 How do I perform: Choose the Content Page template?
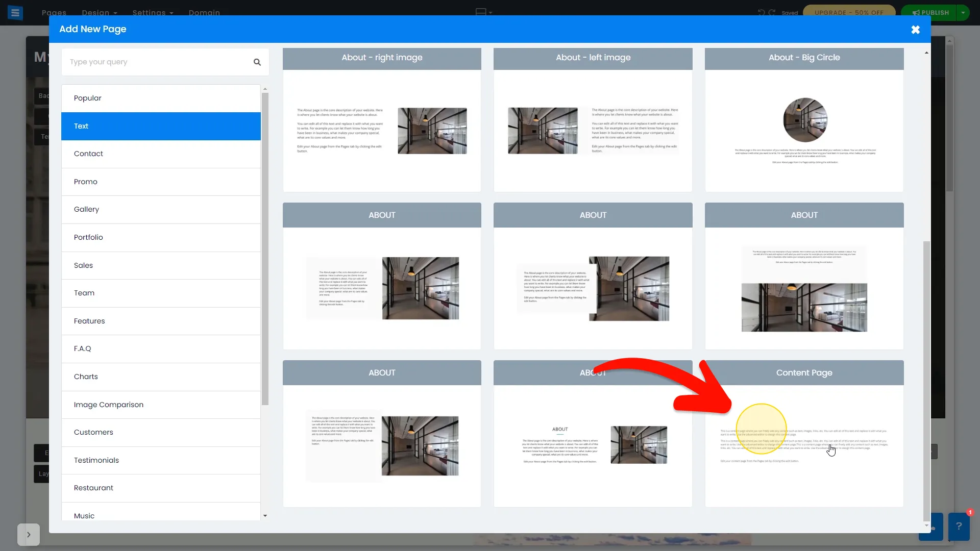pos(804,434)
